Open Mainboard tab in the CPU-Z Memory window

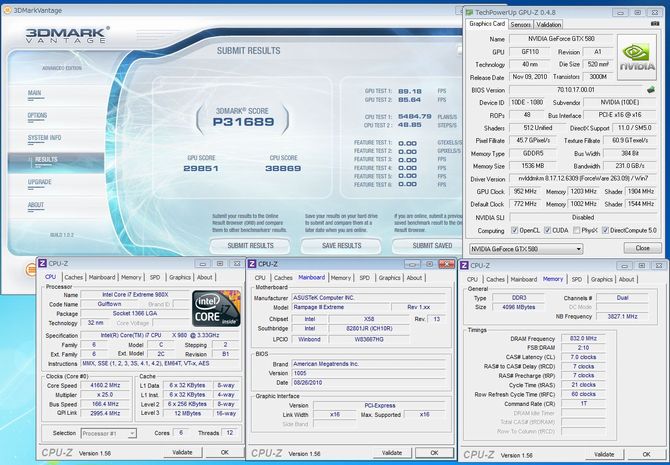(x=523, y=279)
